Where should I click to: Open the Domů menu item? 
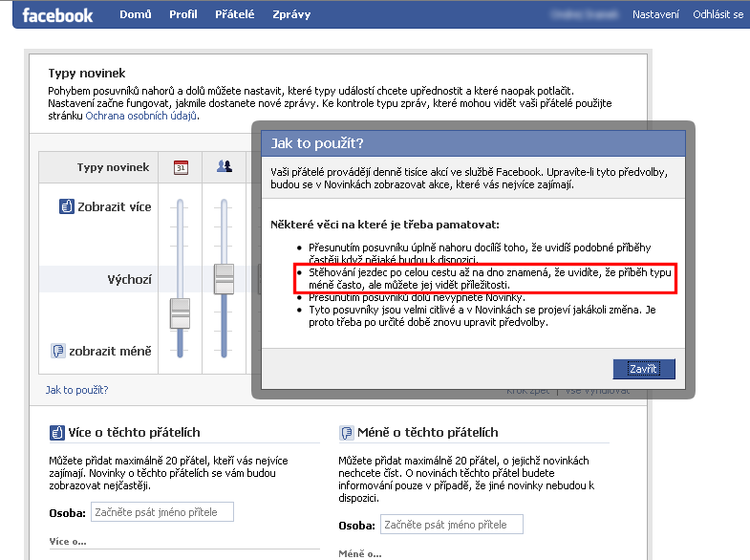click(x=135, y=15)
